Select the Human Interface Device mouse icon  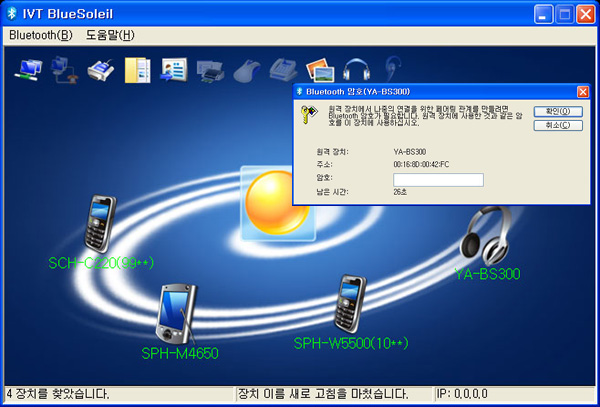tap(247, 72)
